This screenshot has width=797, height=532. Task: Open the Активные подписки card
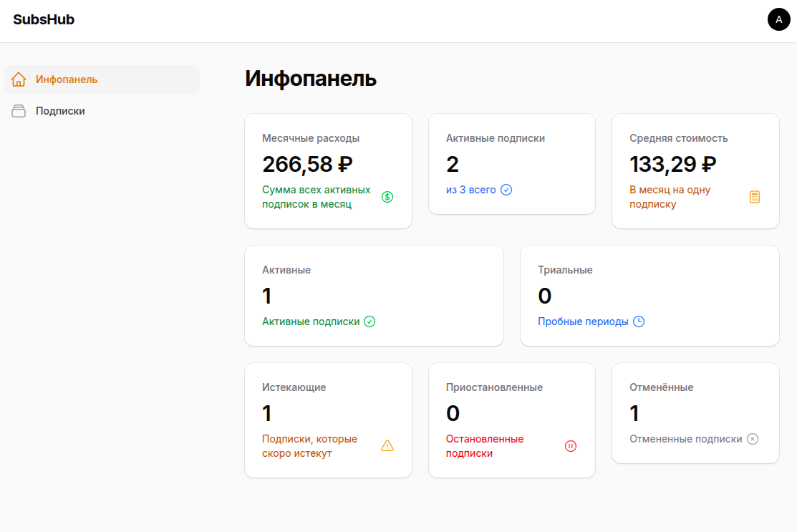point(511,164)
